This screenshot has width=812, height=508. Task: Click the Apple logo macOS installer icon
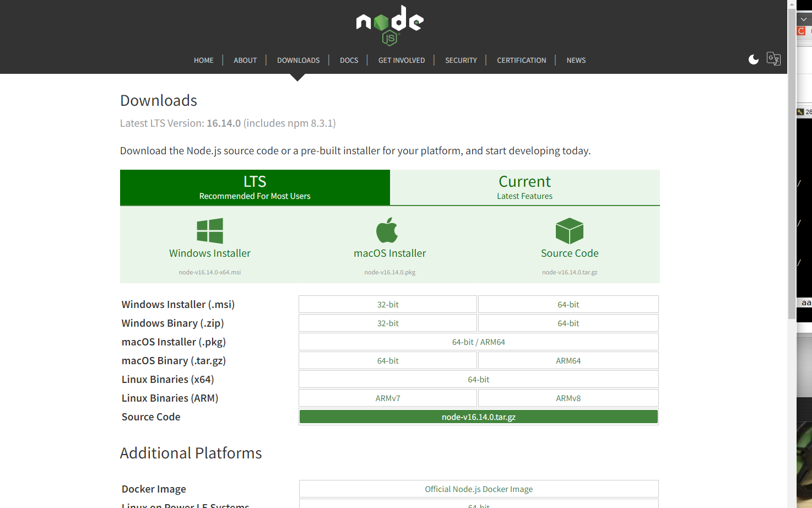tap(387, 230)
